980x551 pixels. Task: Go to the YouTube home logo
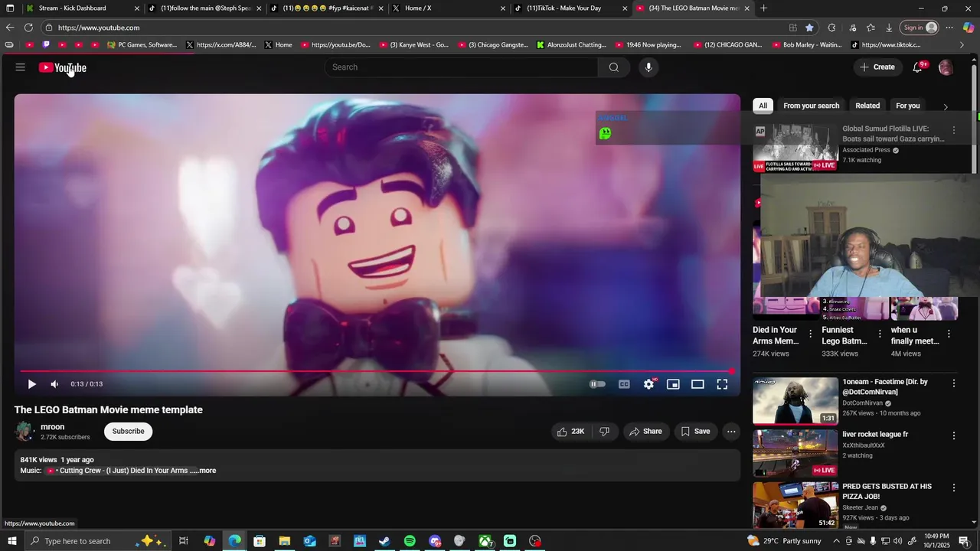[63, 67]
